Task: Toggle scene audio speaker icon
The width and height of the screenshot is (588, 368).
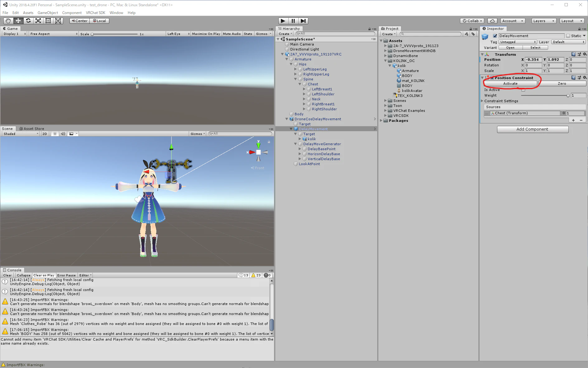Action: click(63, 134)
